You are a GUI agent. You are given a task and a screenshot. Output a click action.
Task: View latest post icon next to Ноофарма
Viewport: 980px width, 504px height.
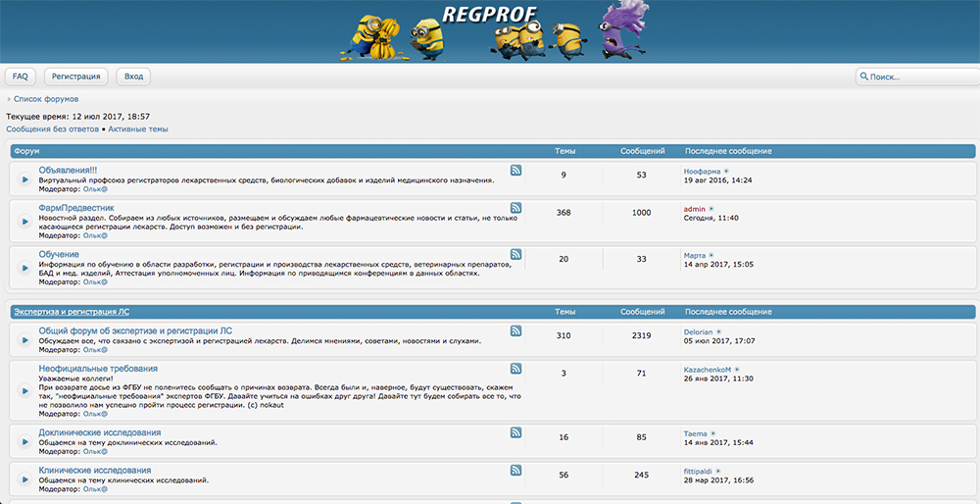(726, 172)
